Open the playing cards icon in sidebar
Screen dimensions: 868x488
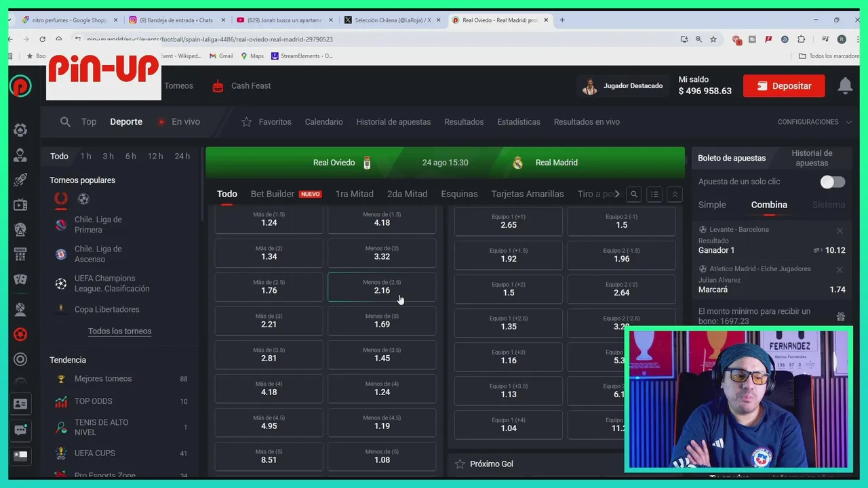pos(20,279)
